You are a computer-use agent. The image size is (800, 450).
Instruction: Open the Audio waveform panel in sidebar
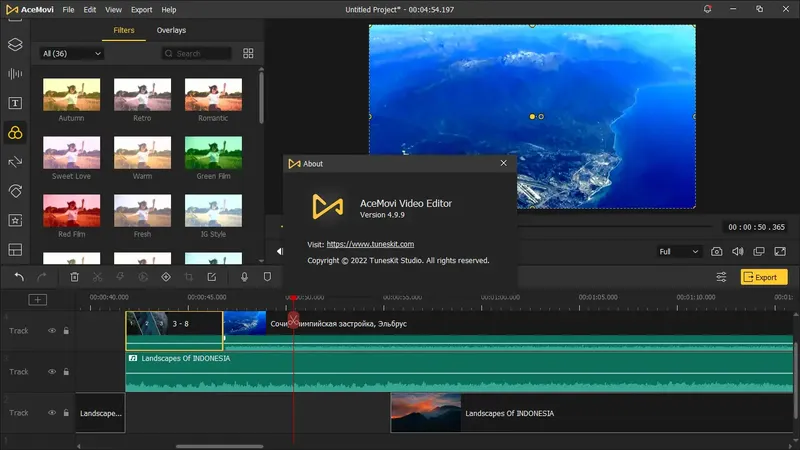coord(15,74)
